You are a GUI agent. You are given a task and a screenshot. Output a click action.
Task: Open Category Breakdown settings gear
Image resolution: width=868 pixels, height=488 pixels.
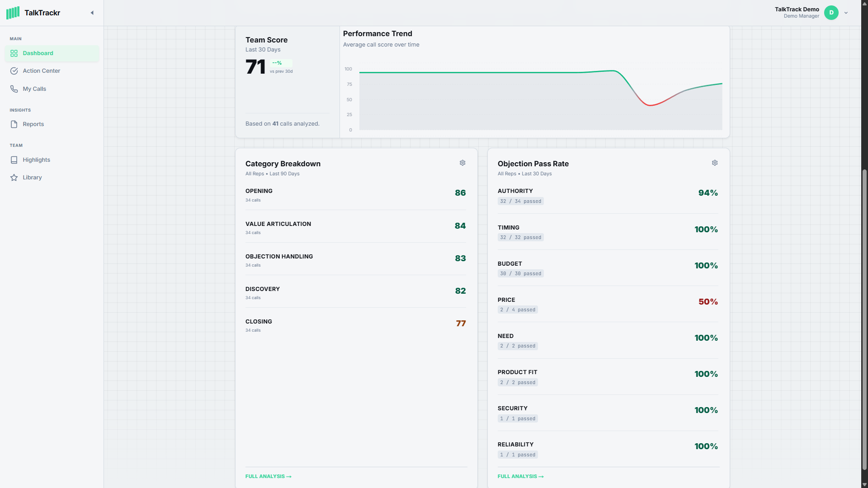pos(462,163)
